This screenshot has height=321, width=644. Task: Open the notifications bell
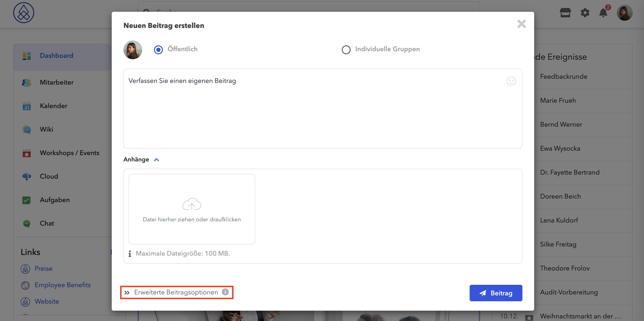click(x=603, y=12)
